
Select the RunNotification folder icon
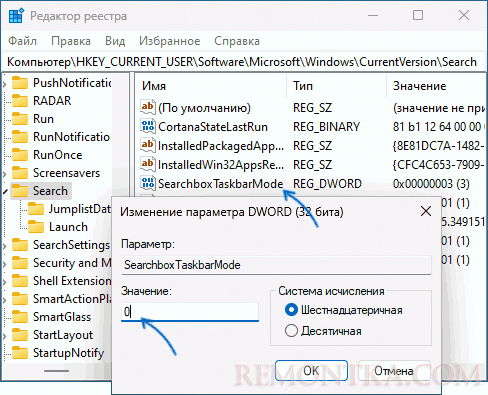point(20,137)
